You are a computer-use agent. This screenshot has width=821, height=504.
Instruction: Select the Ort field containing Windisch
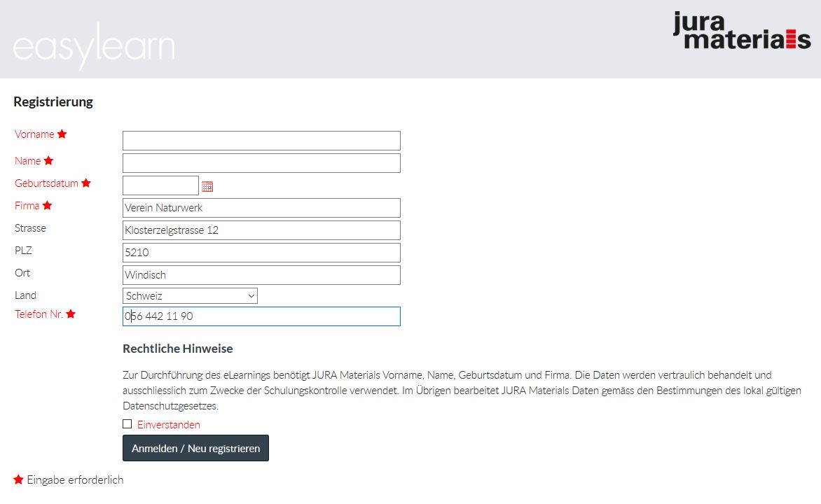pos(261,275)
